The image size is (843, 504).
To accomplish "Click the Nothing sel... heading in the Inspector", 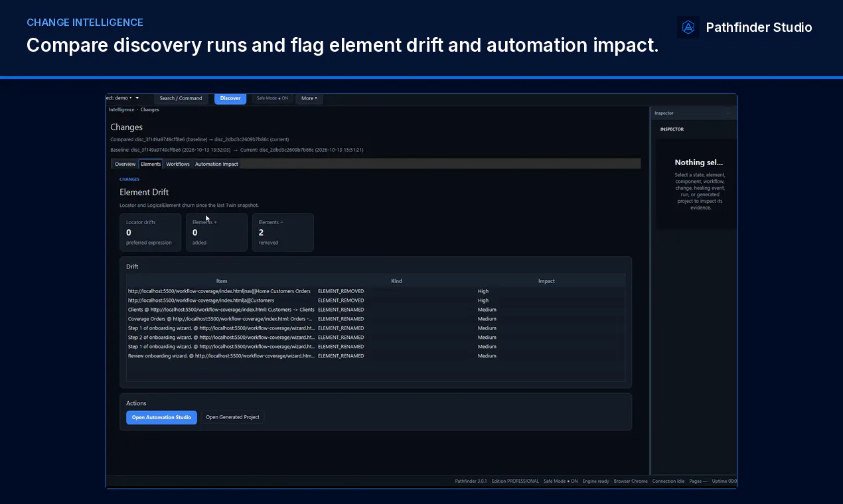I will 699,162.
